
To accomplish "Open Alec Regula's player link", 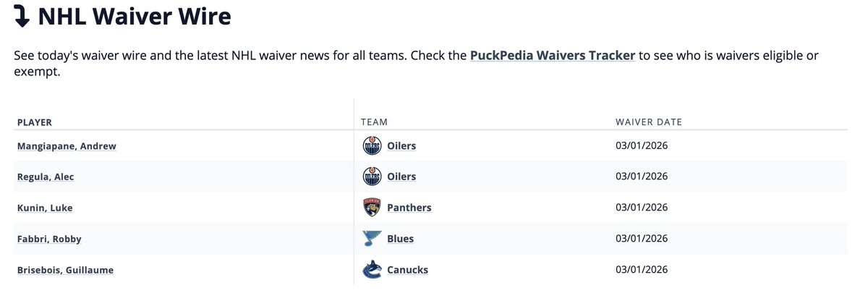I will pyautogui.click(x=45, y=177).
